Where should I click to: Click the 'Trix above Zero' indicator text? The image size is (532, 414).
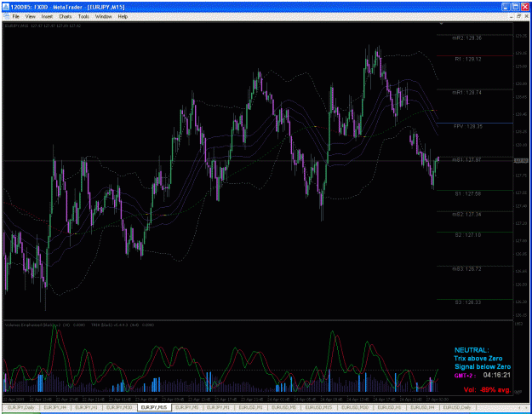478,359
